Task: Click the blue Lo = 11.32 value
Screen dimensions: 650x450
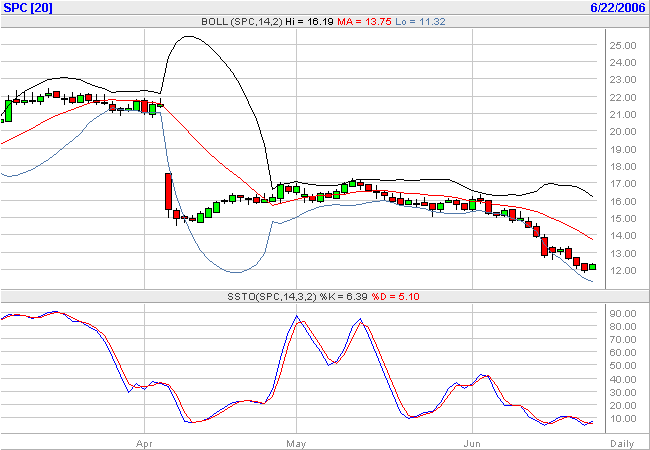Action: (420, 22)
